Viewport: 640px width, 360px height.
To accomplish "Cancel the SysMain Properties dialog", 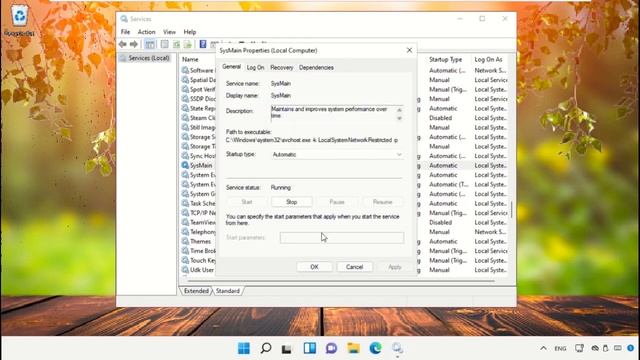I will coord(354,267).
